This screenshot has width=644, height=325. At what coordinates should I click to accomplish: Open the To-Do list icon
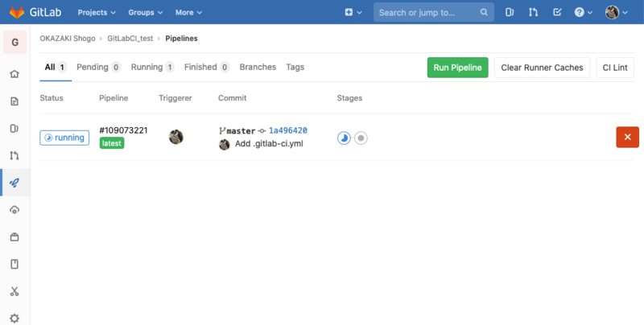[x=557, y=12]
